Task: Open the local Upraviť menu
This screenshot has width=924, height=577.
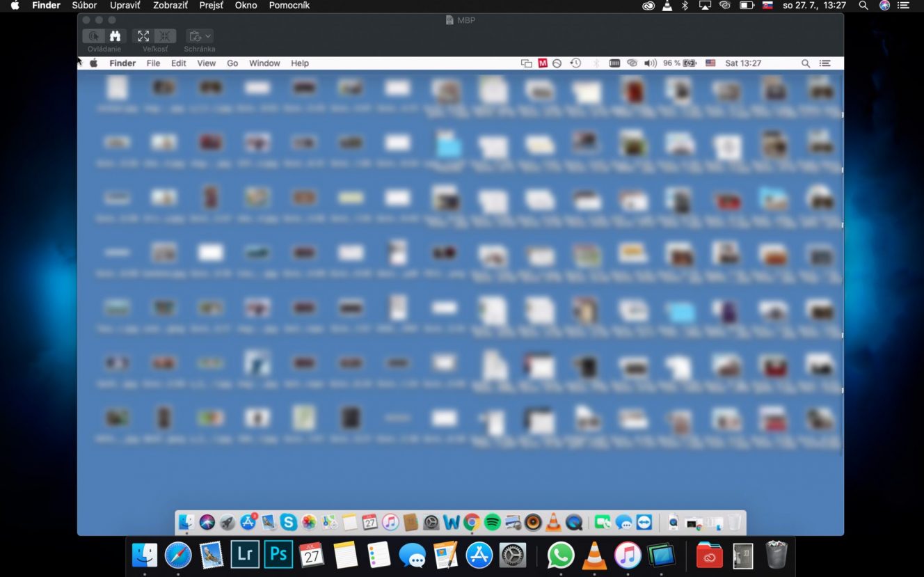Action: pos(125,6)
